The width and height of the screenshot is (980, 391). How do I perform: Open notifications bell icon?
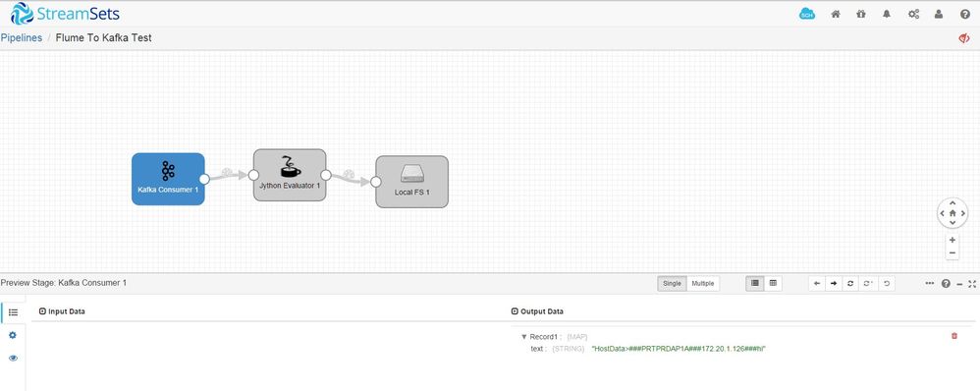(887, 14)
